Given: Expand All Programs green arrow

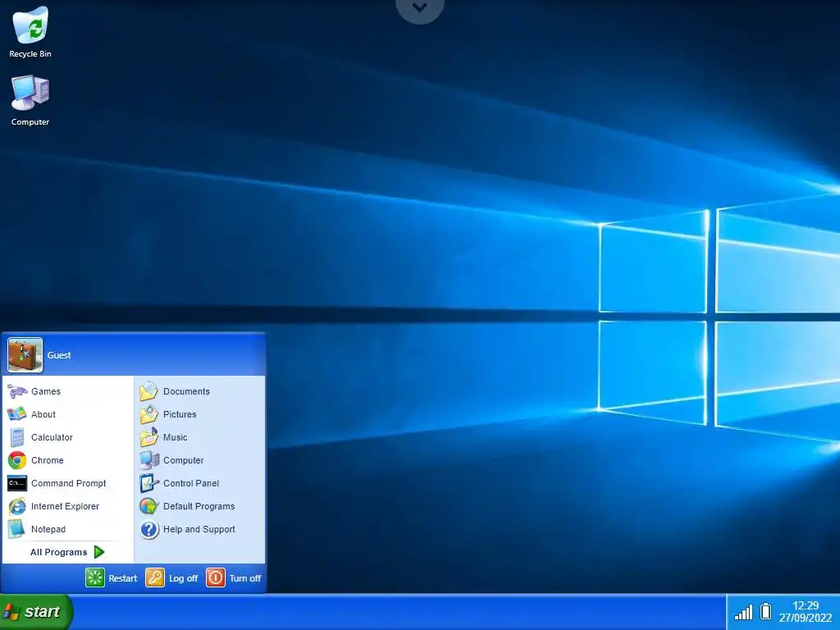Looking at the screenshot, I should pos(99,552).
